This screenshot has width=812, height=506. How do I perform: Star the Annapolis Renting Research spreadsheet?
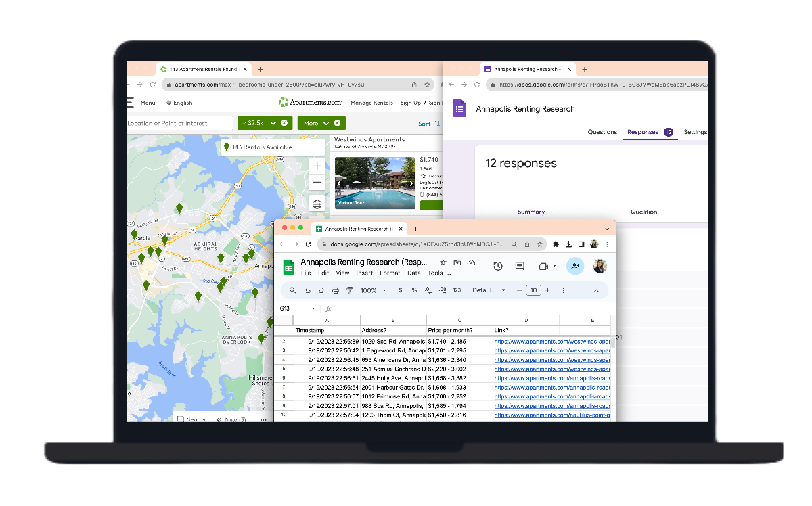[x=443, y=262]
